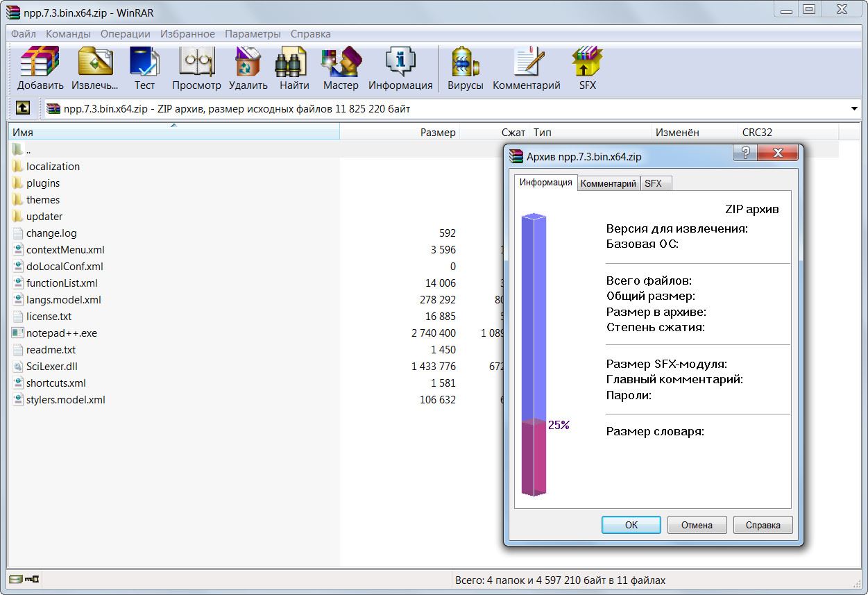The height and width of the screenshot is (595, 868).
Task: Click the 25% compression ratio label
Action: click(x=559, y=425)
